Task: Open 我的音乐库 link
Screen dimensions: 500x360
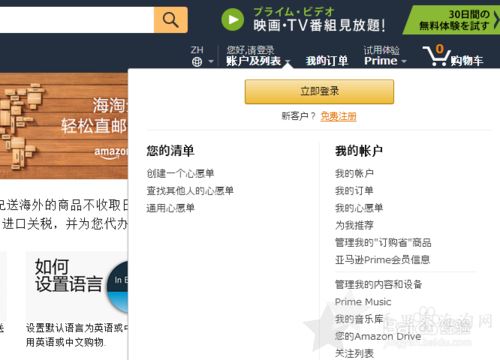Action: pyautogui.click(x=359, y=319)
